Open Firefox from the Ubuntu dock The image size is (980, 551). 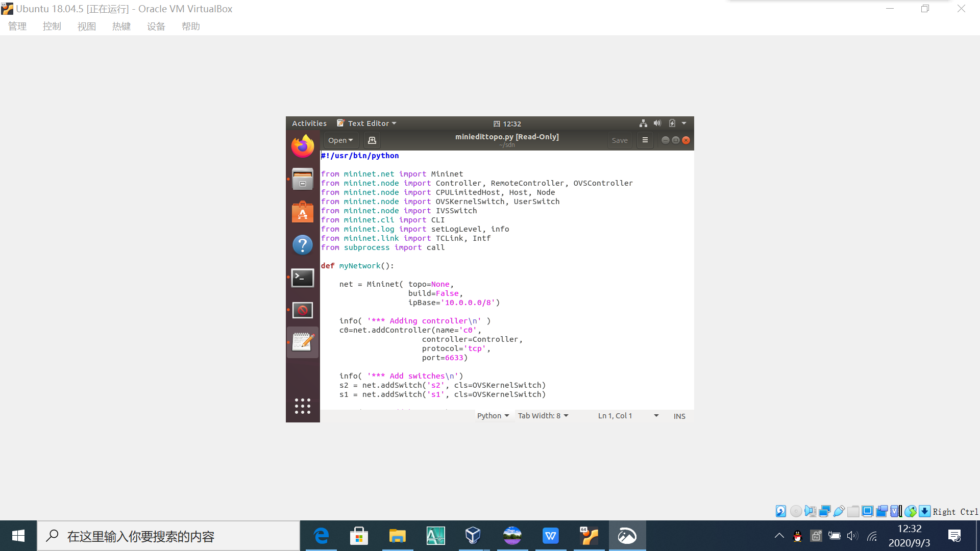(303, 146)
